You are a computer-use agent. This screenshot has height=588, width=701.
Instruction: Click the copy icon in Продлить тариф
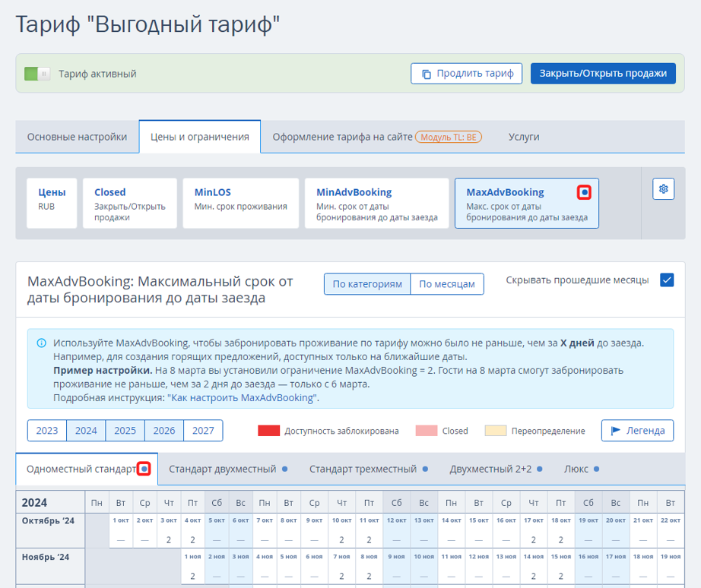[x=427, y=74]
